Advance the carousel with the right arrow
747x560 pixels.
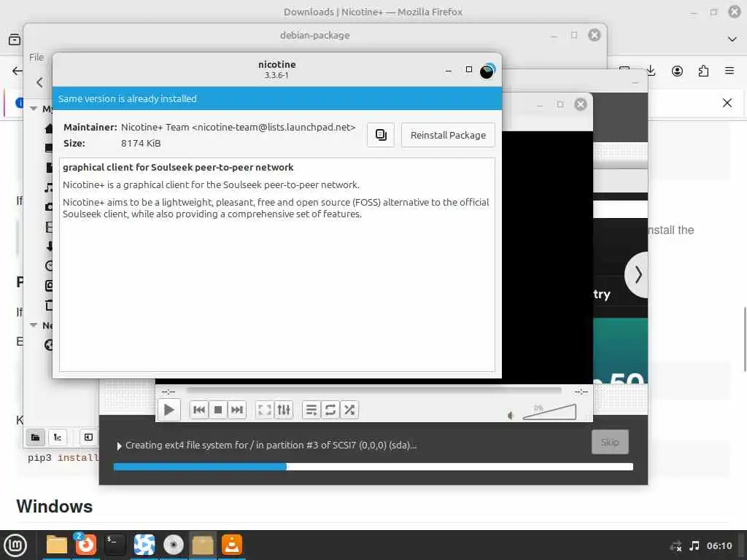pyautogui.click(x=638, y=275)
